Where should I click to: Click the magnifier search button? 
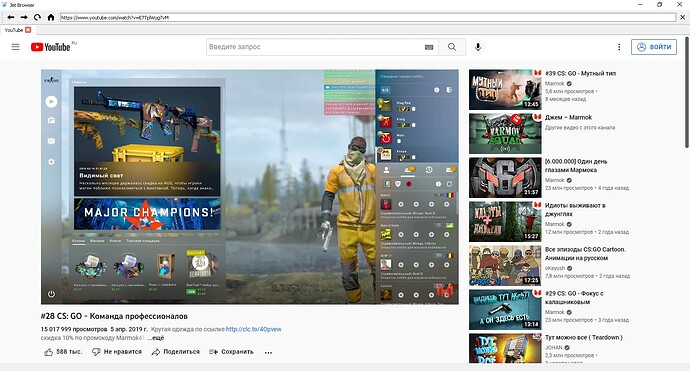point(452,47)
